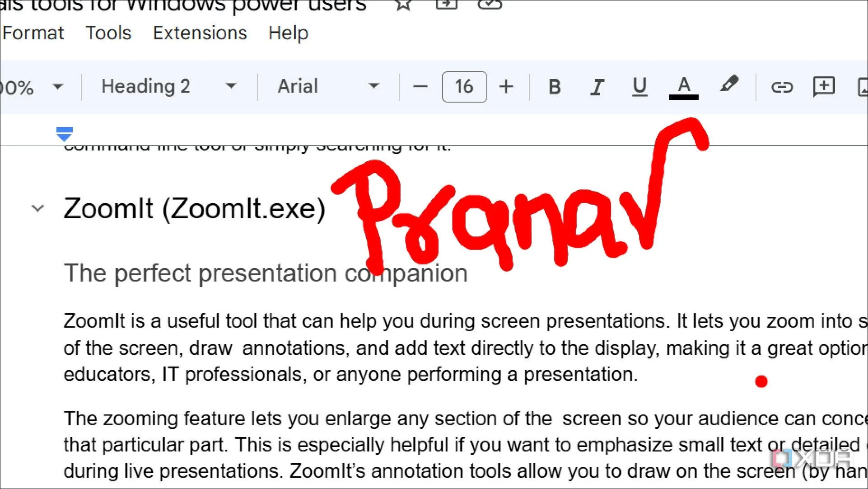Image resolution: width=868 pixels, height=489 pixels.
Task: Open the Tools menu
Action: click(x=108, y=33)
